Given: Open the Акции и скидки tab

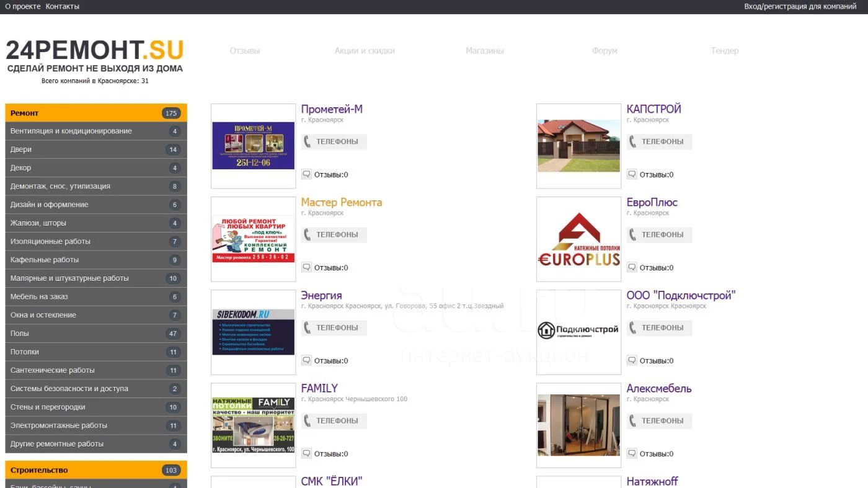Looking at the screenshot, I should coord(365,51).
